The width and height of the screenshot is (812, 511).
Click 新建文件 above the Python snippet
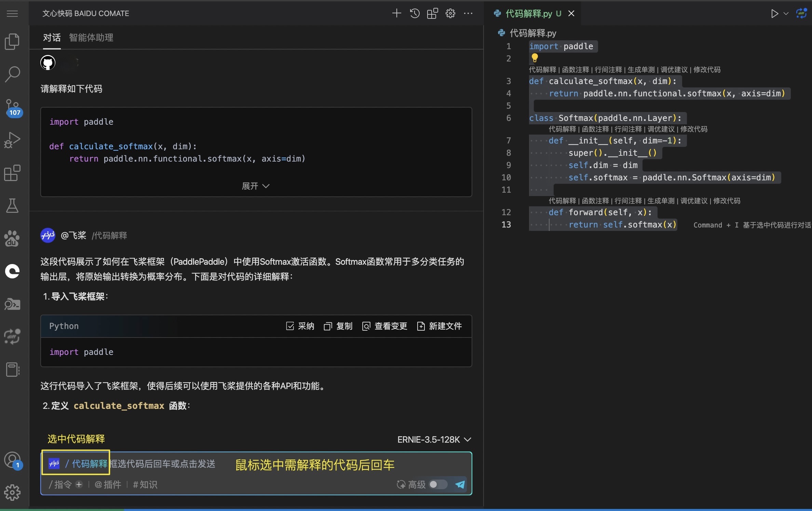pos(439,326)
